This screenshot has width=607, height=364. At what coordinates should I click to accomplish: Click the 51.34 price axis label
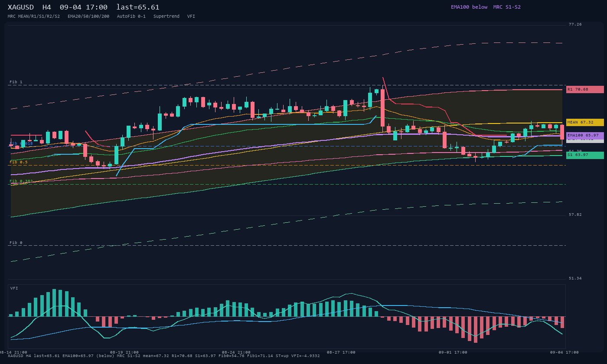[575, 278]
